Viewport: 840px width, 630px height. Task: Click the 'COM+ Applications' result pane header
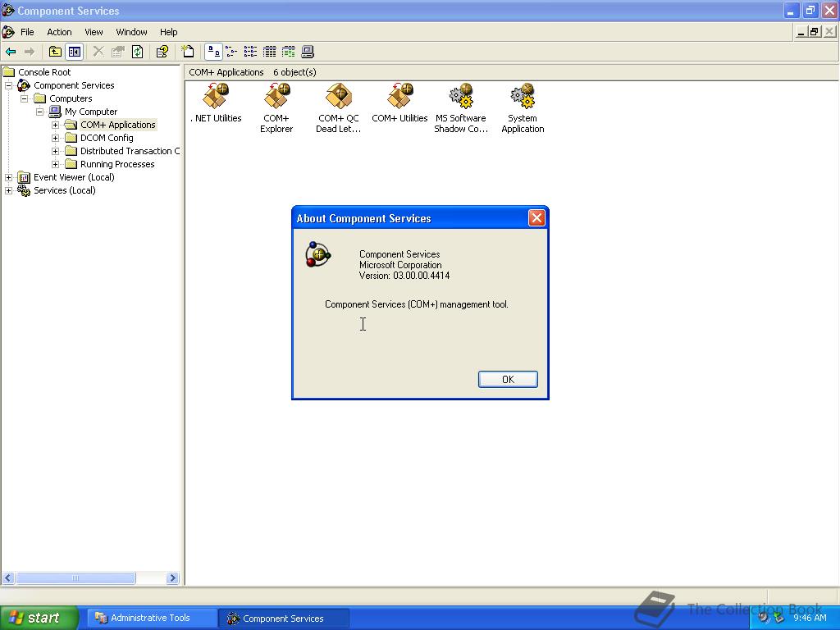click(226, 72)
